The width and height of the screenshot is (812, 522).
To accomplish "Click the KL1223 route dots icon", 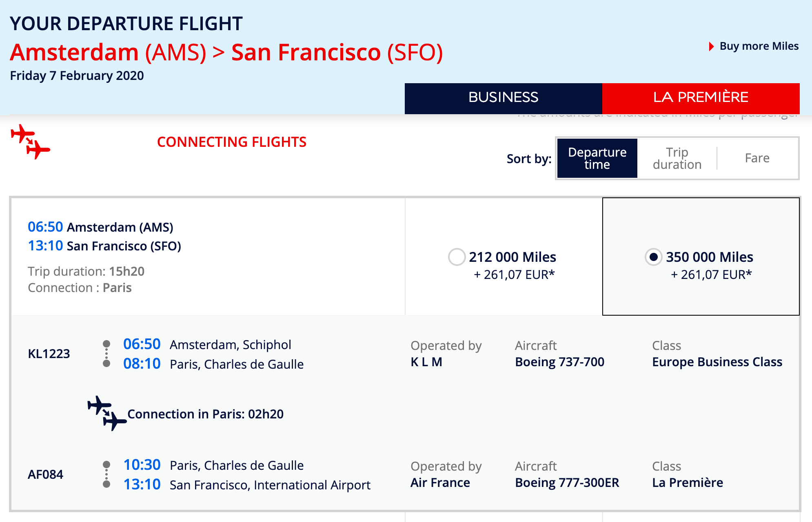I will click(106, 354).
